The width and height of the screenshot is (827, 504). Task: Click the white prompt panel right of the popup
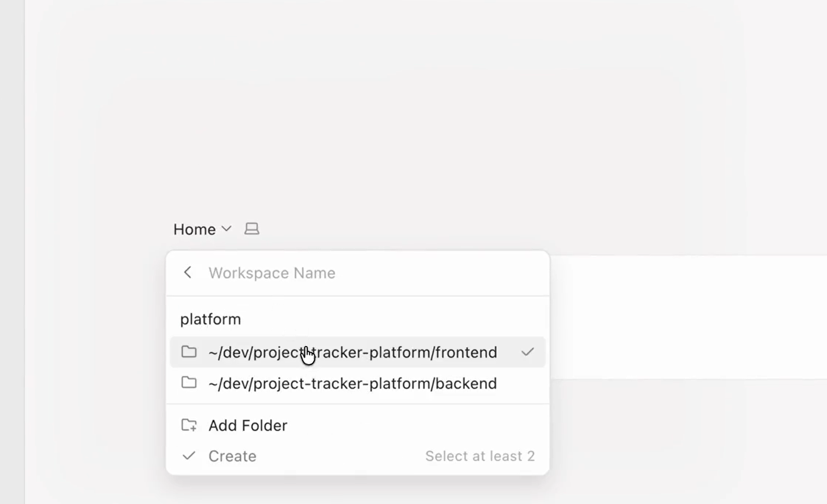click(x=688, y=317)
